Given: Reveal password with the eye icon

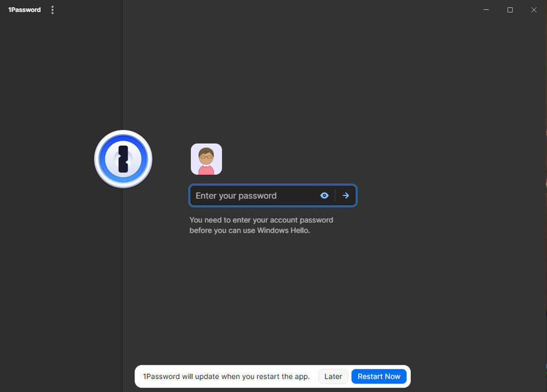Looking at the screenshot, I should pos(324,195).
